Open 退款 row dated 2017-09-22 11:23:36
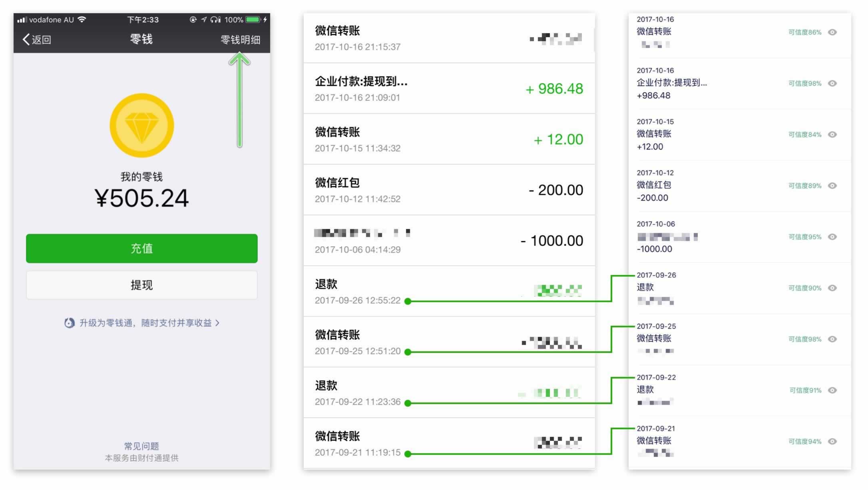The image size is (868, 490). [x=449, y=393]
